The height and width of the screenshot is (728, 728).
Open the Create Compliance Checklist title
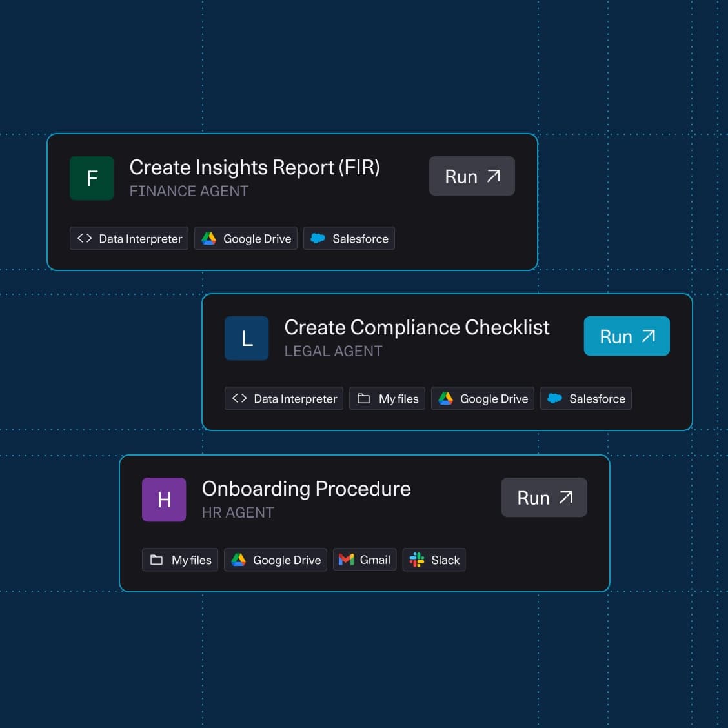click(417, 328)
